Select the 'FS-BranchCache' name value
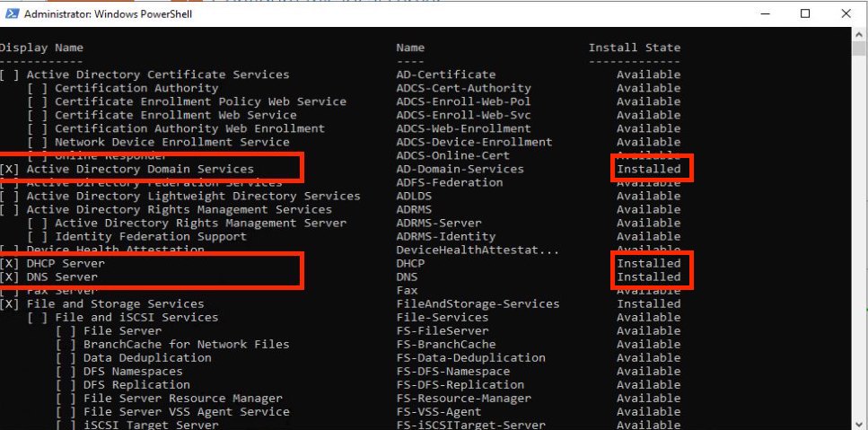 point(446,344)
